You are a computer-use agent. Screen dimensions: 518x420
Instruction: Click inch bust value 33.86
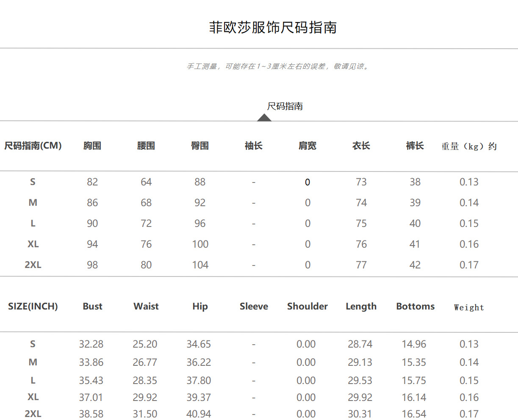[91, 362]
